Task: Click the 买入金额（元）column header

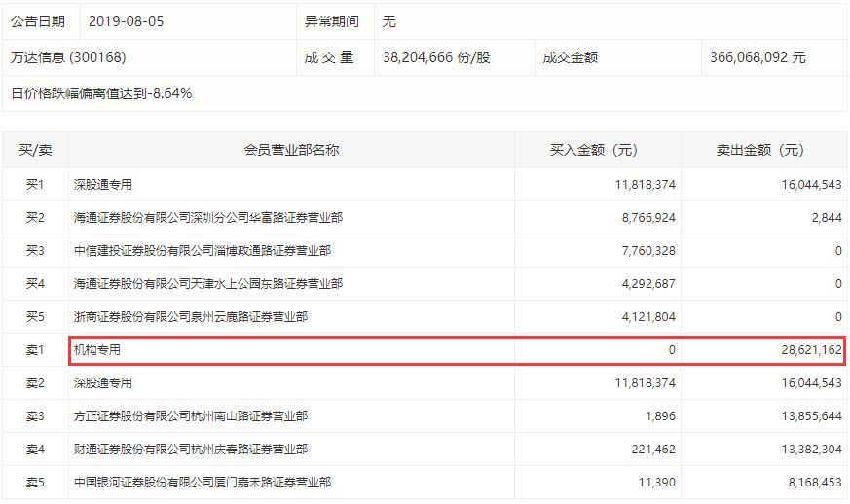Action: click(x=594, y=150)
